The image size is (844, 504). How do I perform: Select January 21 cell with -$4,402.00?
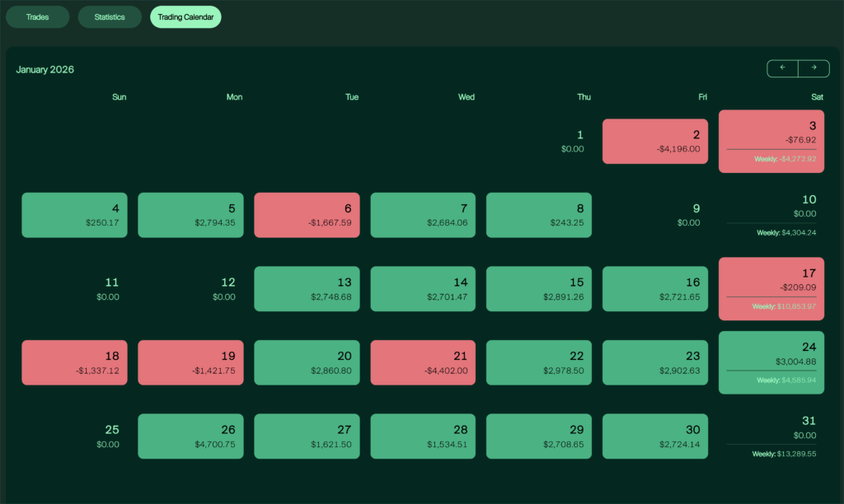click(x=423, y=362)
